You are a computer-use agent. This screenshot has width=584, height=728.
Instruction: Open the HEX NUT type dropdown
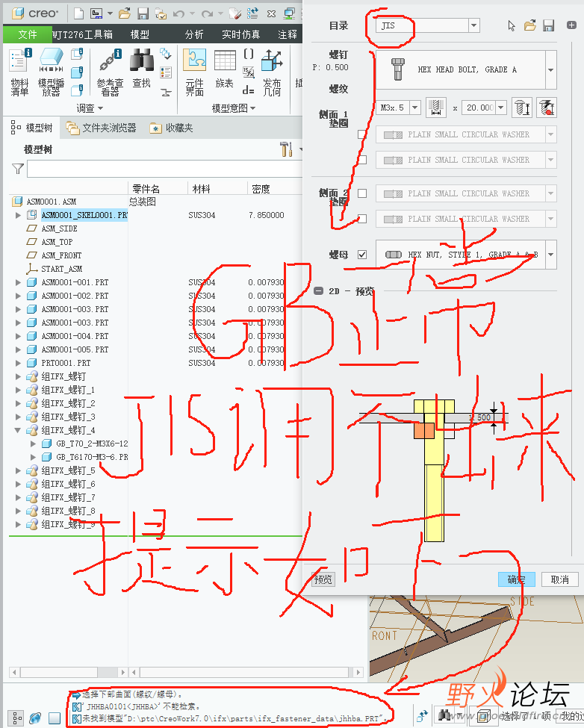550,255
